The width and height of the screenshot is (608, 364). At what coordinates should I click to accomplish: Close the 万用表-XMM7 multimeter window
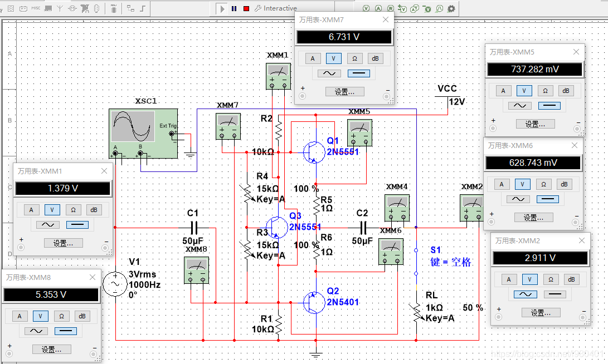386,19
